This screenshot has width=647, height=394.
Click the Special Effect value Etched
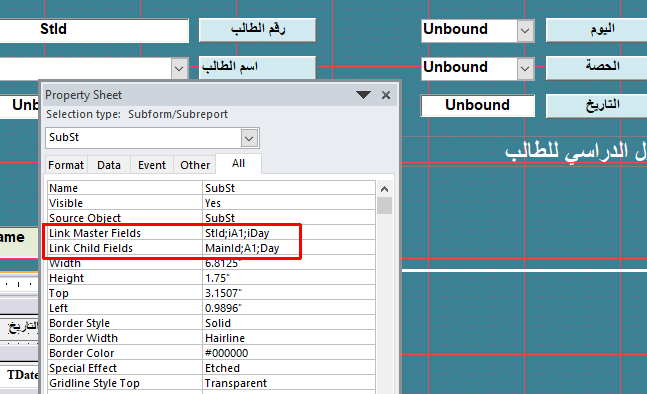(x=289, y=368)
